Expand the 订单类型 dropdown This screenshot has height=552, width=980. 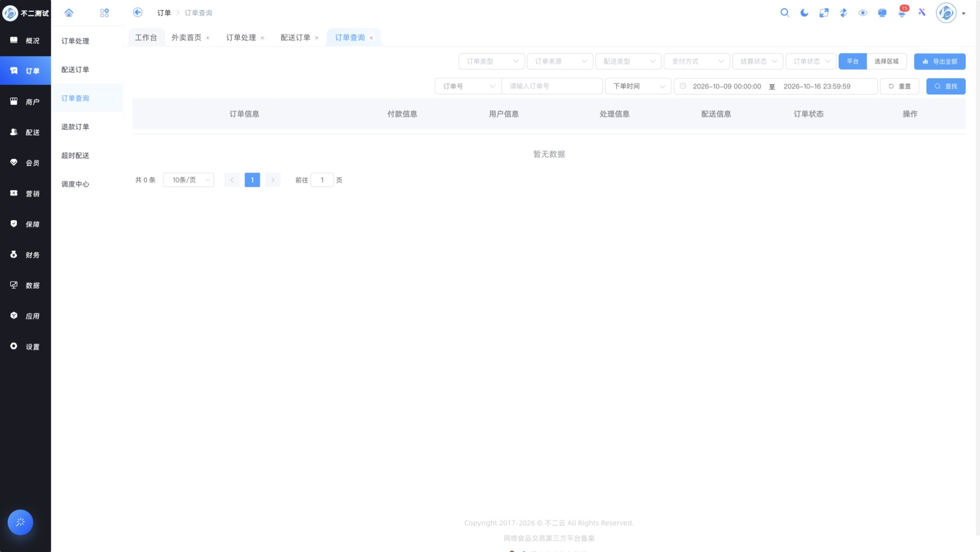point(491,62)
